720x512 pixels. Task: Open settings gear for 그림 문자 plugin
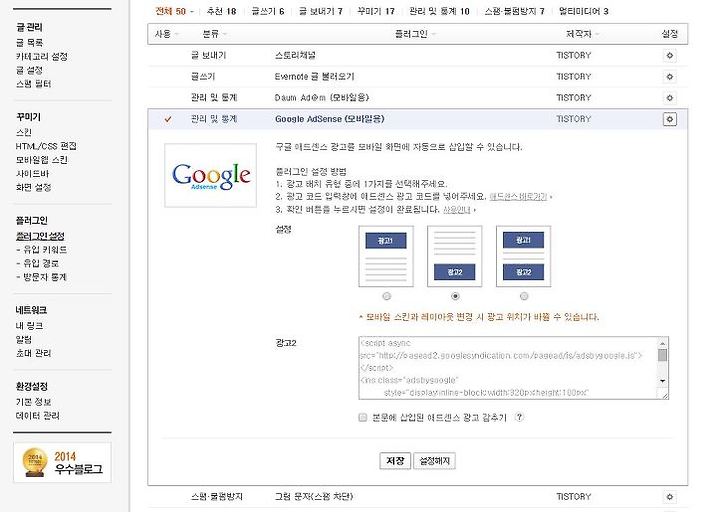click(x=669, y=497)
